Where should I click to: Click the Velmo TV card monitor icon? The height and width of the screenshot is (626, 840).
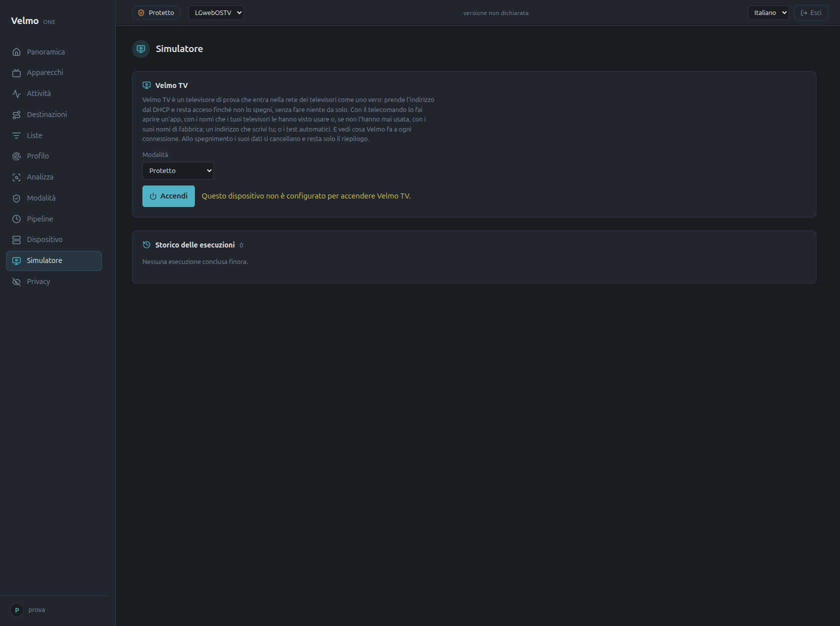point(146,85)
